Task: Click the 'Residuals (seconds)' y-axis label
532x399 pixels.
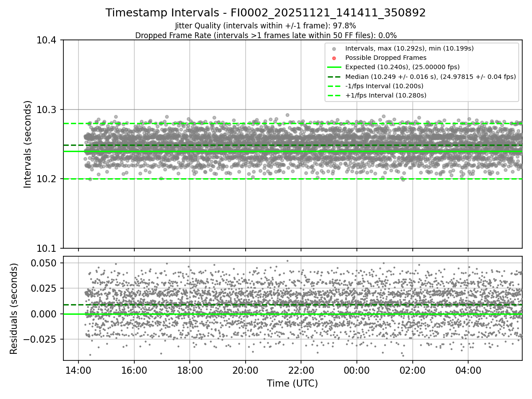Action: click(x=14, y=309)
